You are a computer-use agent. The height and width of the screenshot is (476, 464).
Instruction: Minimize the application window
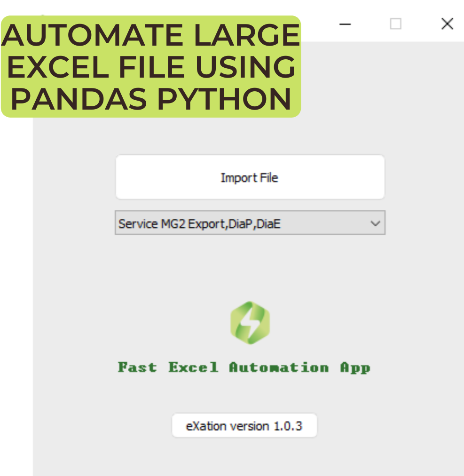pyautogui.click(x=345, y=24)
